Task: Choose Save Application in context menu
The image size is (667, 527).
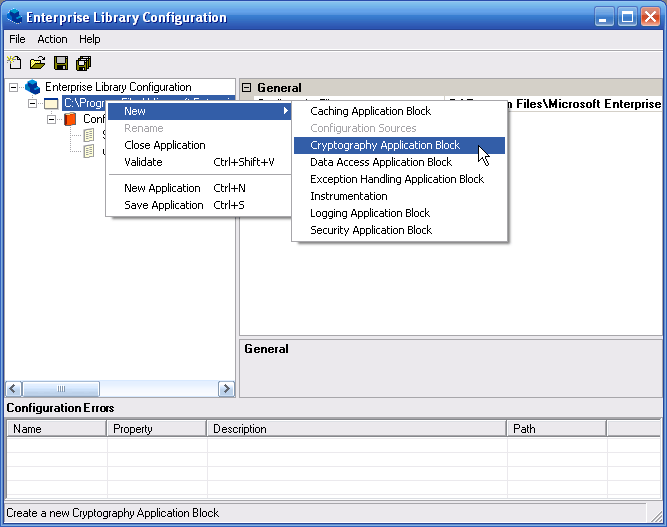Action: (199, 205)
